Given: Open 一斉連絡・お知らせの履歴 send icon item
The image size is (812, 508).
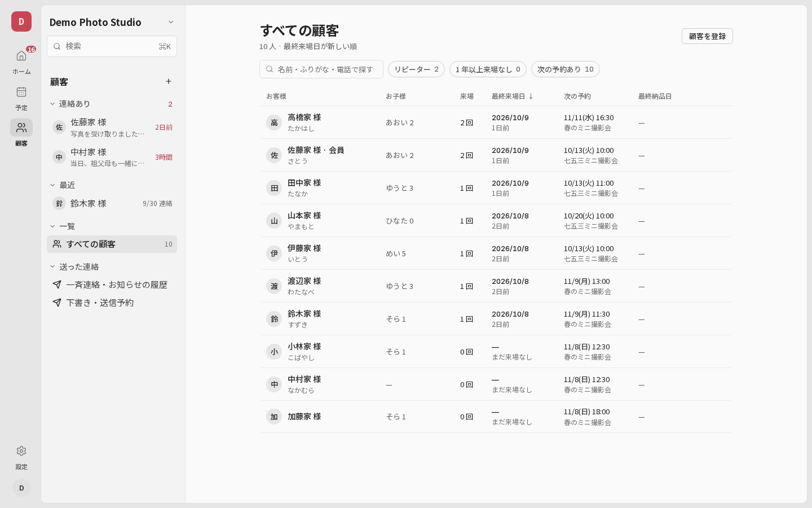Looking at the screenshot, I should (x=112, y=284).
